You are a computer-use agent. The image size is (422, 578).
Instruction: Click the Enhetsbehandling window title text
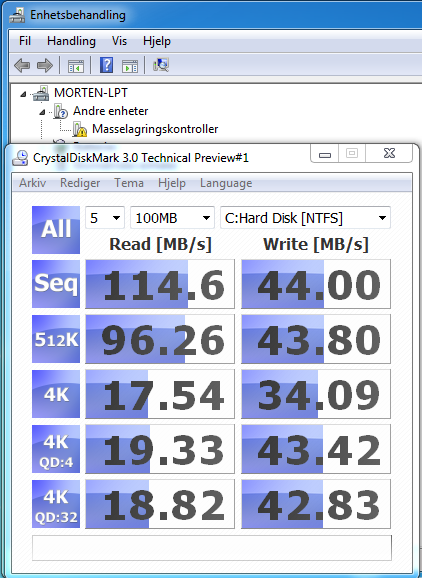(x=78, y=15)
